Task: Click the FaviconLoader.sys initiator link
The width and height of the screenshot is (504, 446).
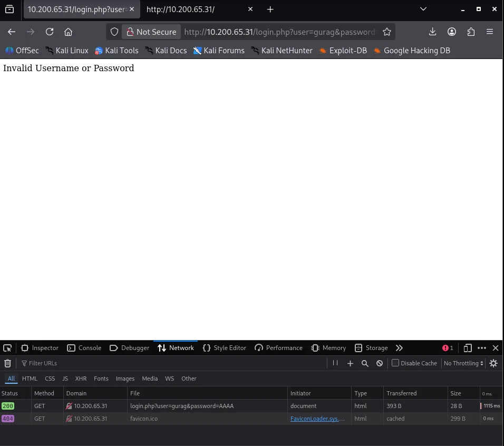Action: [317, 419]
